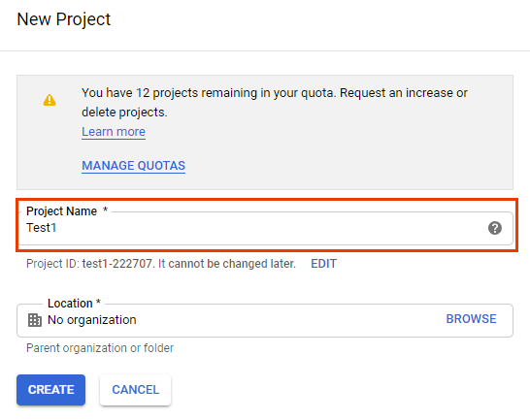530x420 pixels.
Task: Click the organization building icon in Location
Action: tap(35, 320)
